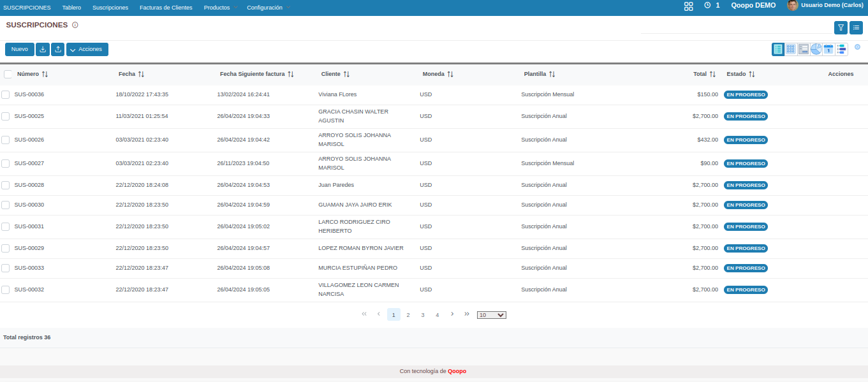Click the upload icon button
Viewport: 868px width, 382px height.
(x=57, y=49)
